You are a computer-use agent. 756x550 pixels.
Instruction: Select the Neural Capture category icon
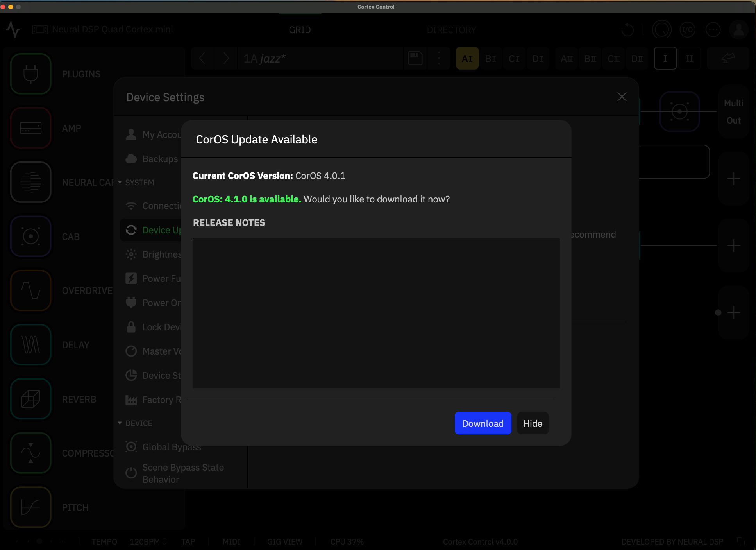(x=31, y=183)
